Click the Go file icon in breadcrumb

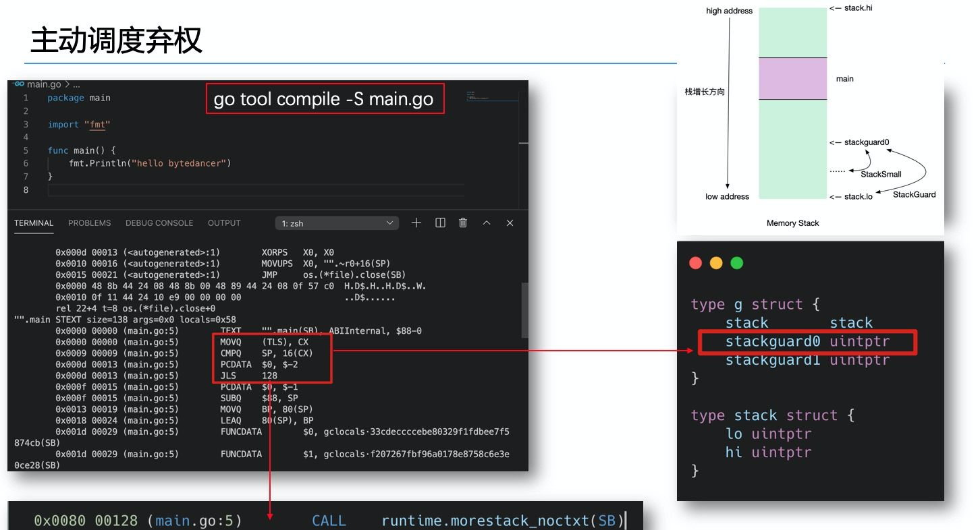pyautogui.click(x=19, y=84)
